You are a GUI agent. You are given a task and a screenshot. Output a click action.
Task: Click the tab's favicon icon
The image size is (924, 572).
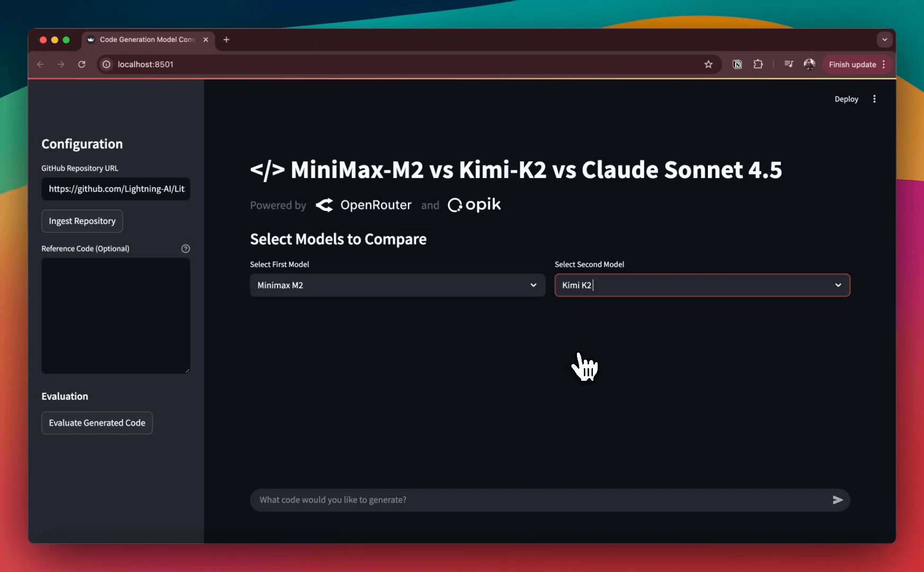click(x=91, y=40)
